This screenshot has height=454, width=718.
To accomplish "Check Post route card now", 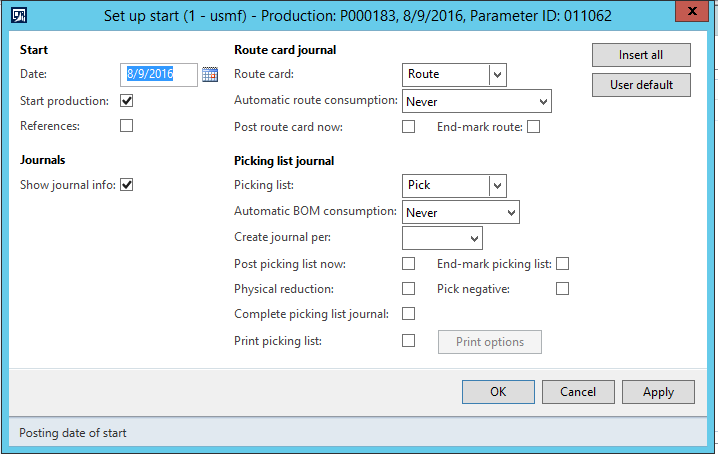I will [408, 127].
